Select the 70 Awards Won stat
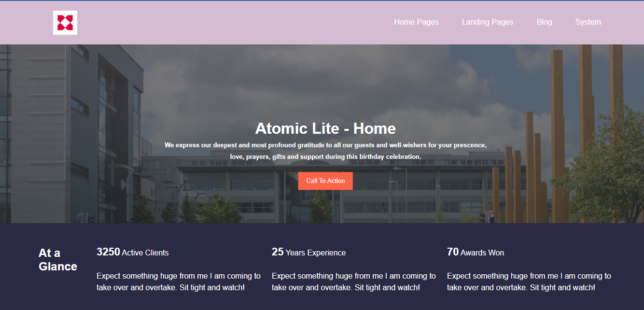 coord(476,252)
